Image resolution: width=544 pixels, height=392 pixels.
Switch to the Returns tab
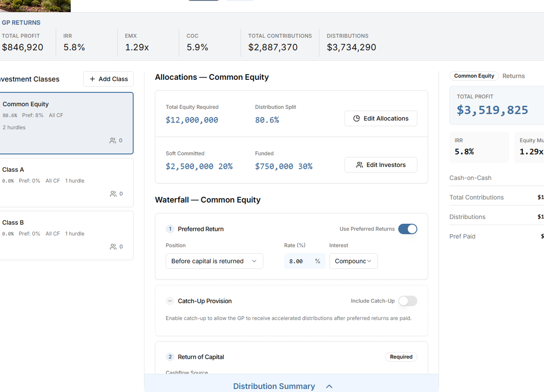tap(513, 76)
